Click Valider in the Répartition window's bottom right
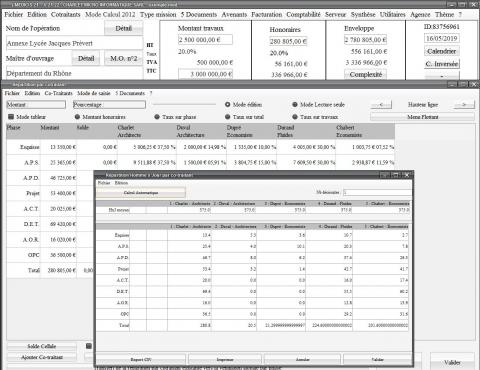 pos(452,362)
